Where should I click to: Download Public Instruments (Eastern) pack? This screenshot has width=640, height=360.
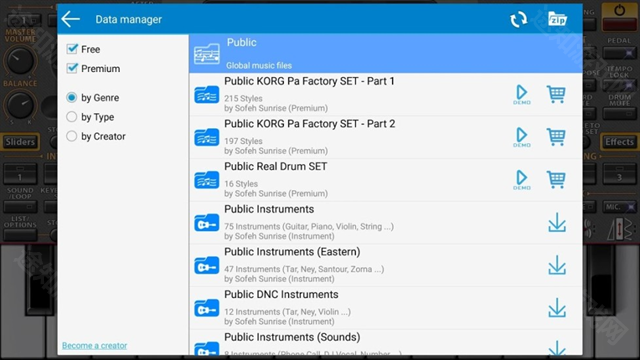click(557, 265)
